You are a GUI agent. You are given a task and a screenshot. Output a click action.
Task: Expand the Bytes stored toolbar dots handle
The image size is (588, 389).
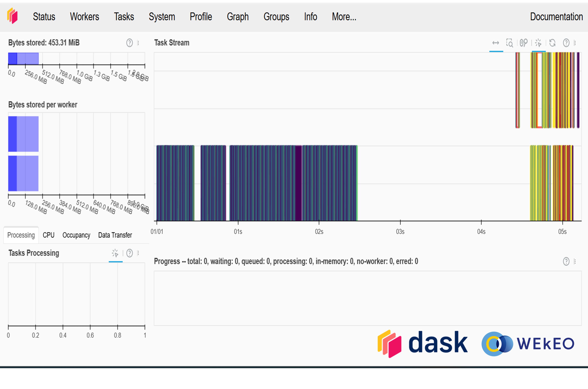click(138, 43)
